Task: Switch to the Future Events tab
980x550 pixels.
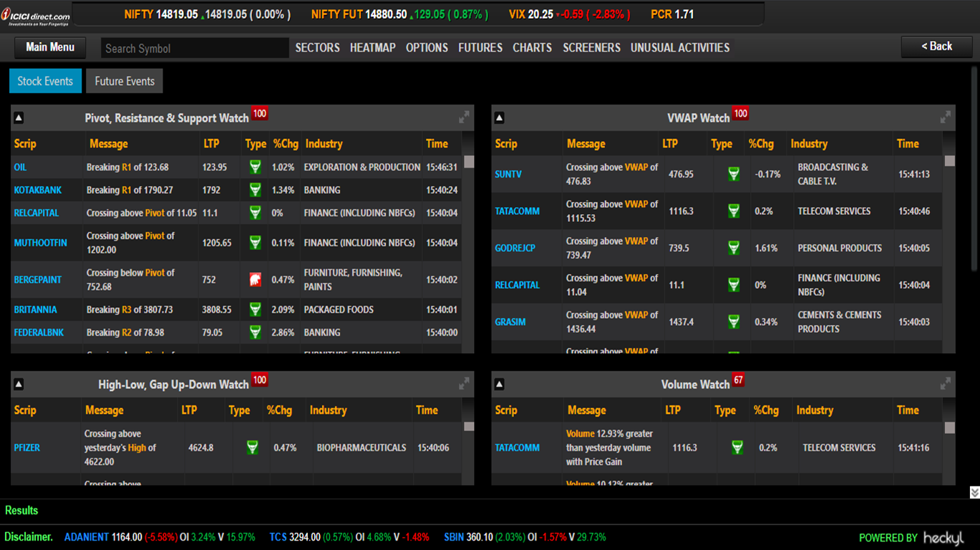Action: (125, 82)
